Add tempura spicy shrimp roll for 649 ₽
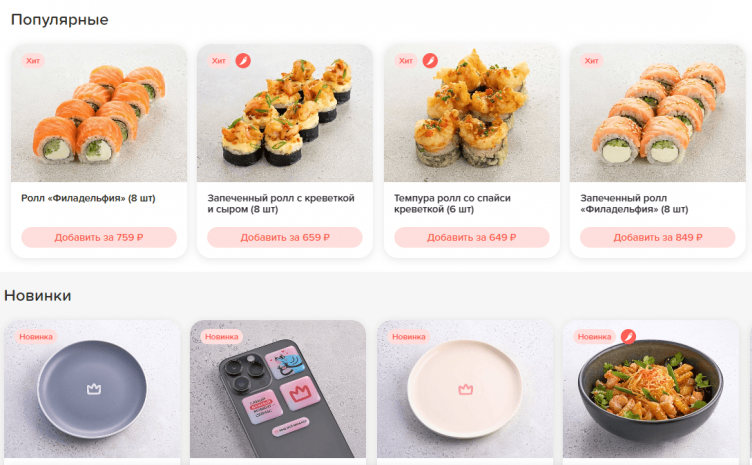Viewport: 752px width, 465px height. click(471, 237)
